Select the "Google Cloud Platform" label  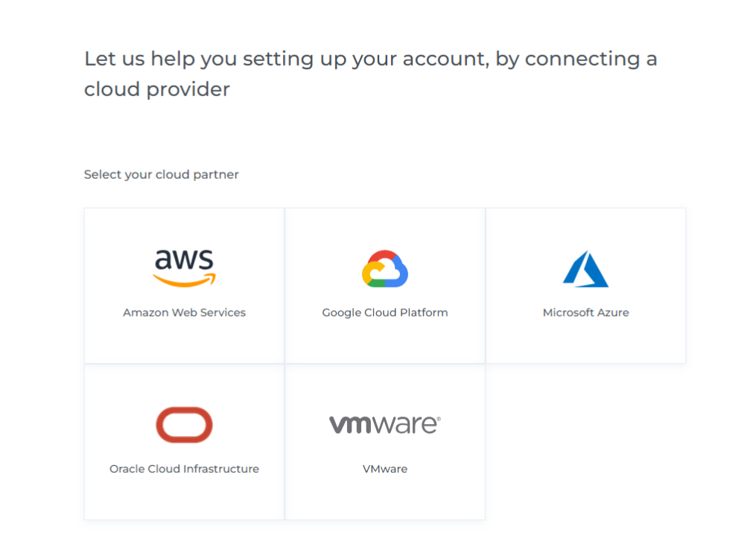385,312
